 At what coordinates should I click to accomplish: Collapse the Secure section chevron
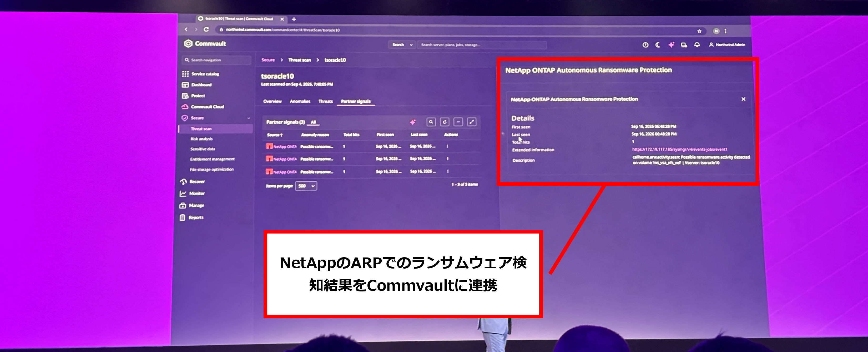pos(249,118)
